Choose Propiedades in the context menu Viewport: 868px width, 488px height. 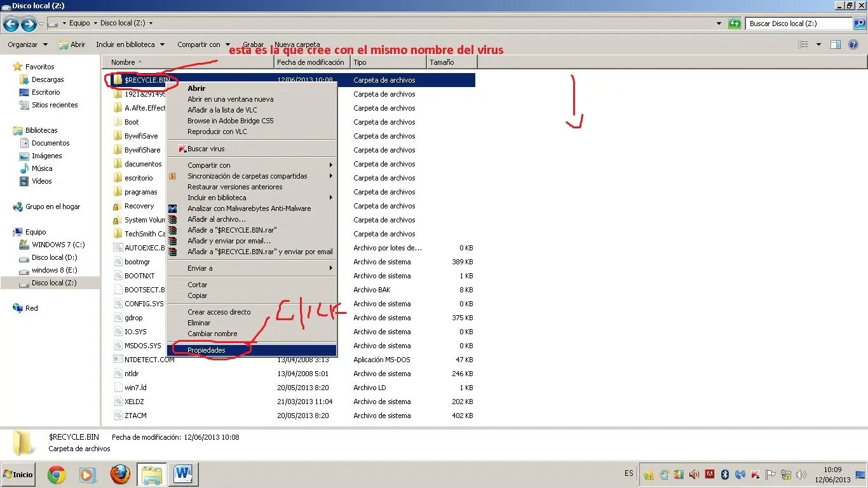coord(252,350)
